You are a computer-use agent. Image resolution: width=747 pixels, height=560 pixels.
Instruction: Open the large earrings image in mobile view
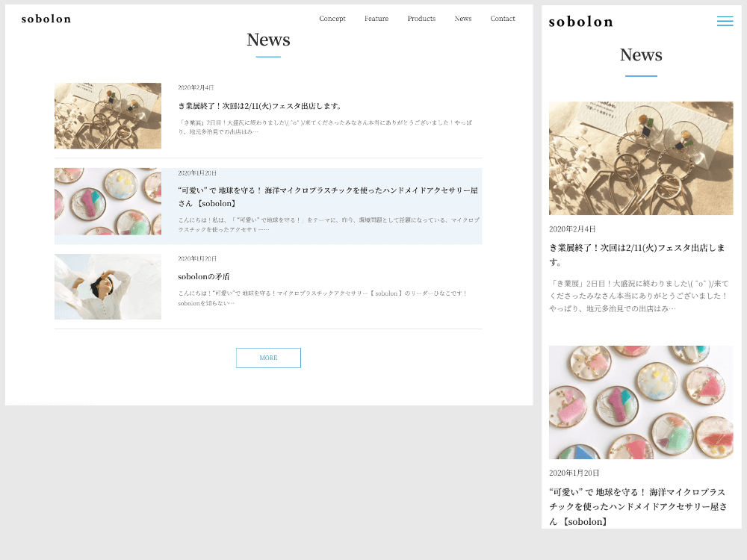(x=641, y=158)
